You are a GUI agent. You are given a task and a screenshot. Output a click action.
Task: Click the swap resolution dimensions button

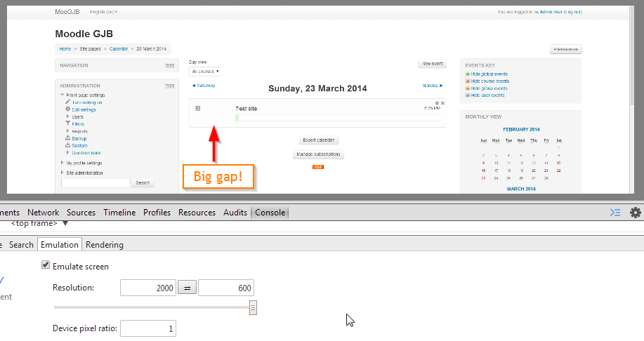[x=187, y=288]
